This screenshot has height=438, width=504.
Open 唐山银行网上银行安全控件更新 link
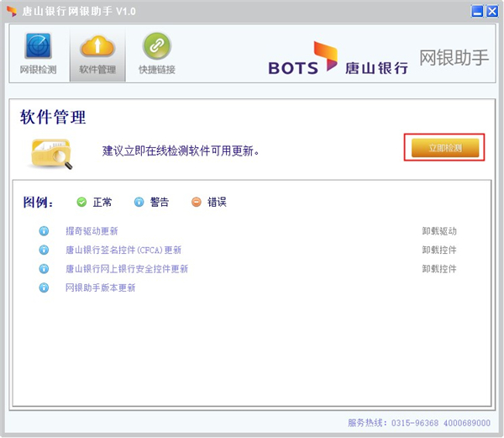coord(127,268)
